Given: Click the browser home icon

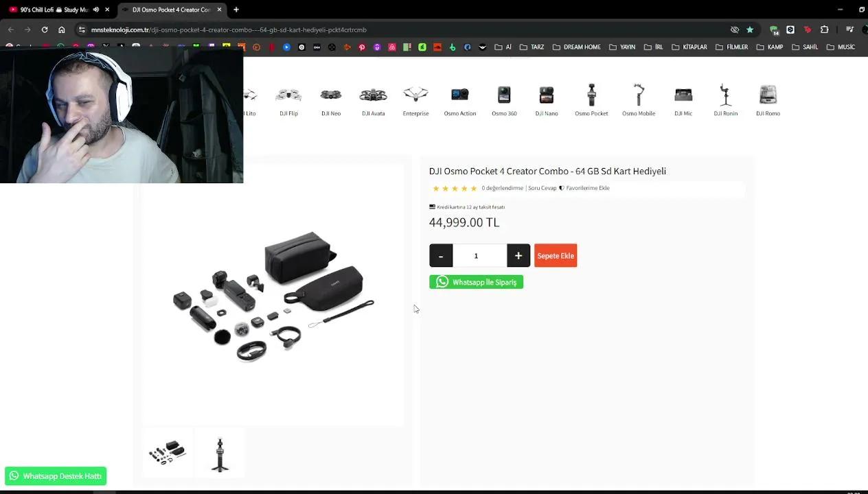Looking at the screenshot, I should pos(62,30).
